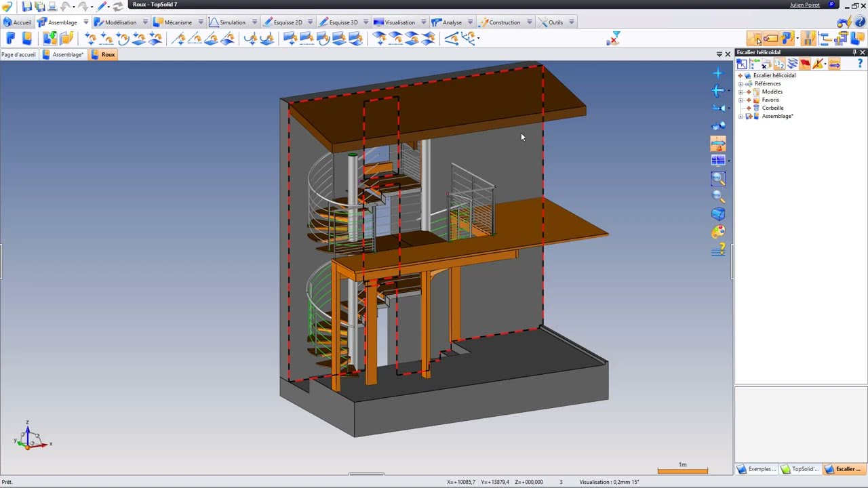This screenshot has height=488, width=868.
Task: Switch to Page d'accueil document tab
Action: tap(18, 54)
